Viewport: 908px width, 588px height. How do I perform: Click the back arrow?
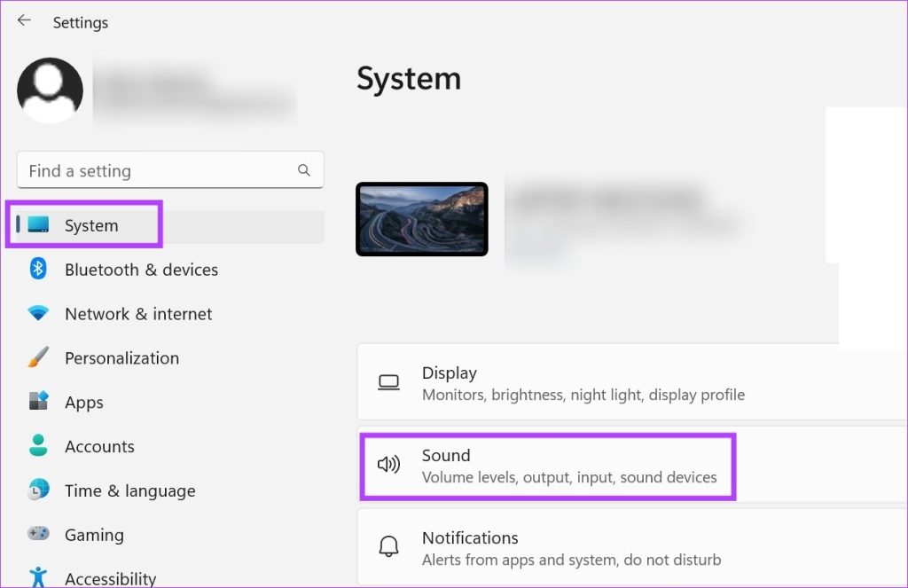click(x=23, y=21)
